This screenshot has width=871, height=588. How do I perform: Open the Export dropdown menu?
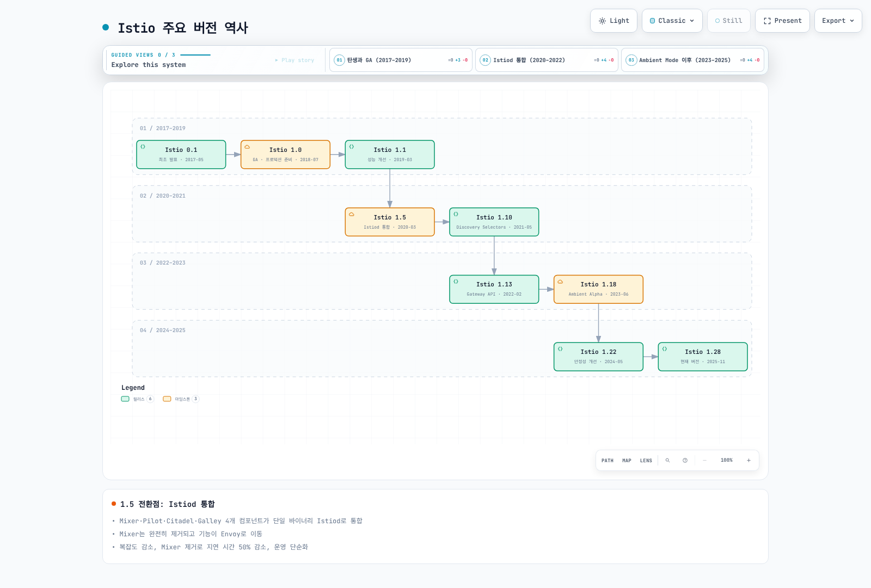pyautogui.click(x=838, y=21)
